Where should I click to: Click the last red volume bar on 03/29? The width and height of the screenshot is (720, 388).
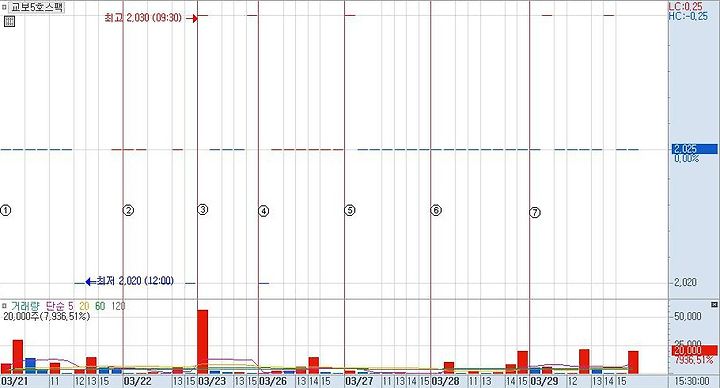click(x=633, y=362)
